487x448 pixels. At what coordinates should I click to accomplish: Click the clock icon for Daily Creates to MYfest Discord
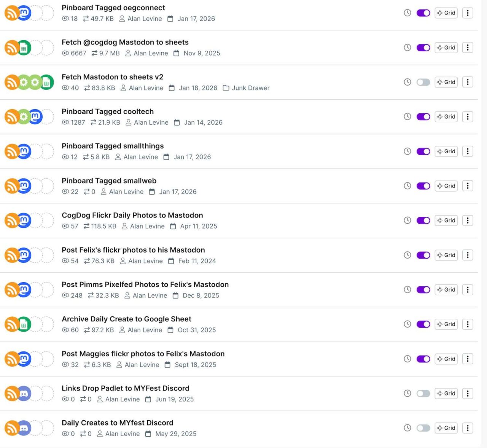click(407, 428)
